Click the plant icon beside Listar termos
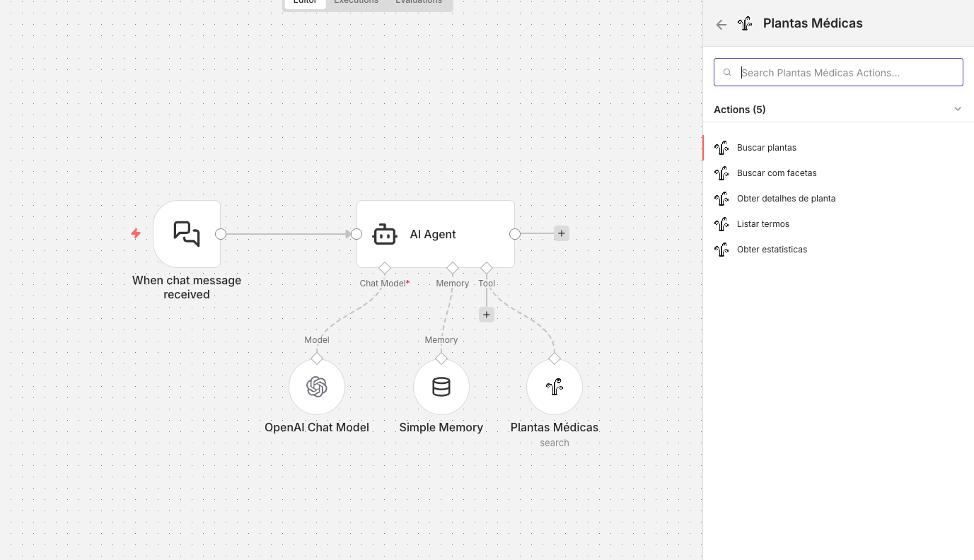This screenshot has width=974, height=560. pyautogui.click(x=721, y=224)
